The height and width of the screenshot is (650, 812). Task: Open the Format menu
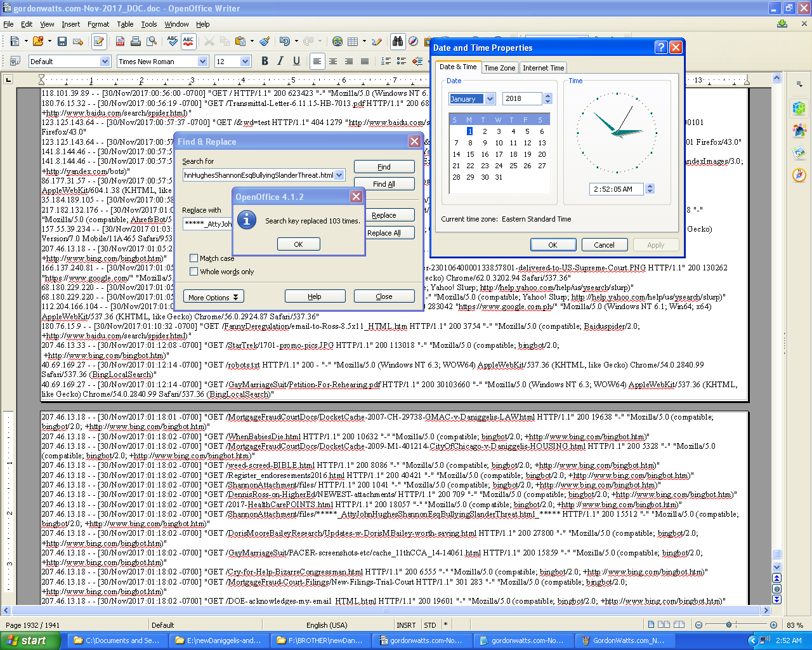click(x=98, y=24)
